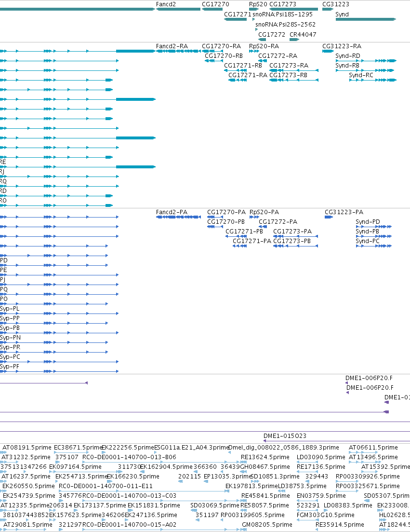
Task: Click the Fancd2-PA protein label
Action: [x=172, y=212]
